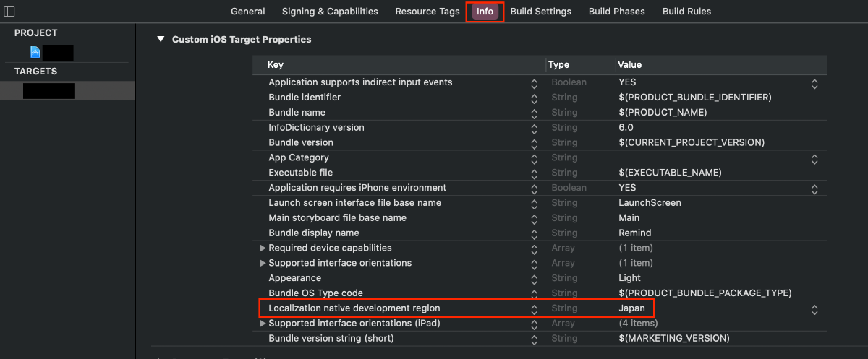Click the stepper for Bundle display name key
Screen dimensions: 868x359
[534, 233]
